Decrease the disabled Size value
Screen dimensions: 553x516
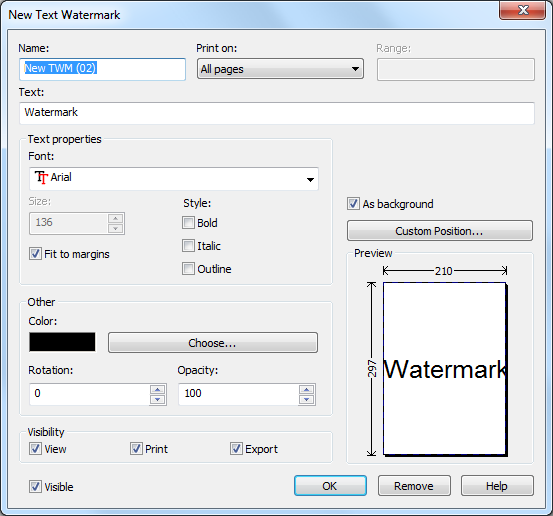click(x=116, y=229)
